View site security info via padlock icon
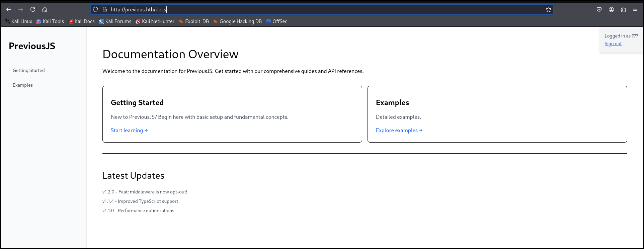This screenshot has height=249, width=644. pos(104,9)
